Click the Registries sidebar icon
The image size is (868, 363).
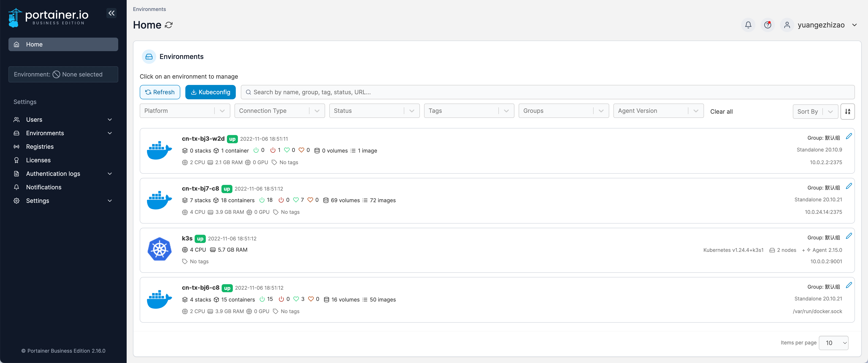16,147
